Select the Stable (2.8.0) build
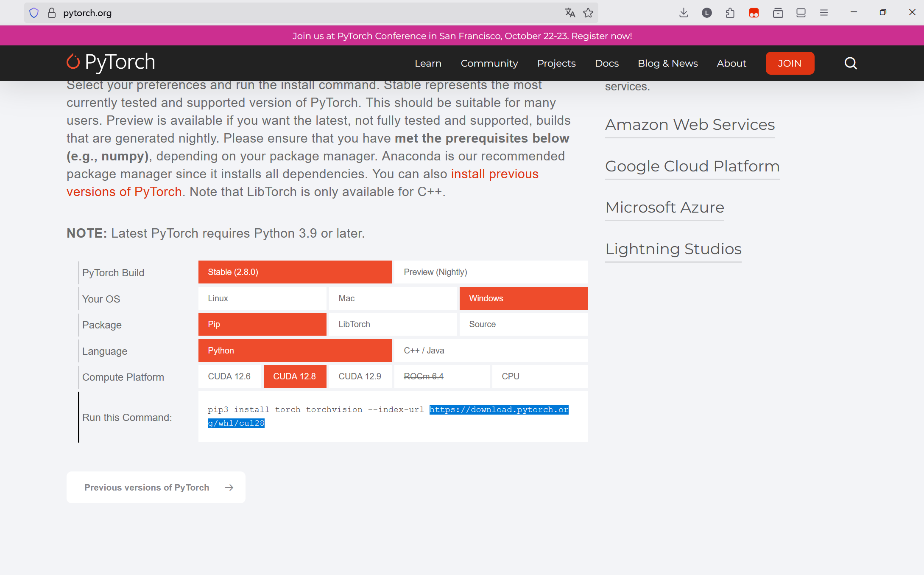Image resolution: width=924 pixels, height=575 pixels. coord(295,272)
